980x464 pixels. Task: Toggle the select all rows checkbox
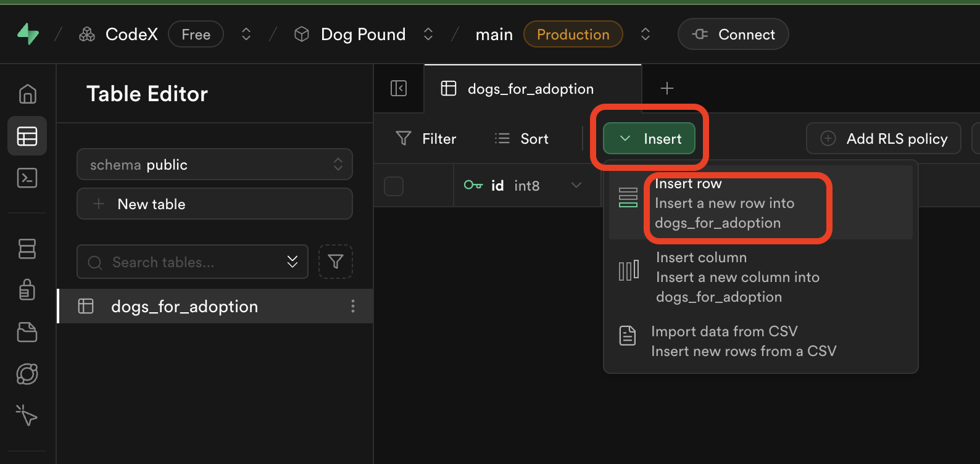click(x=394, y=186)
